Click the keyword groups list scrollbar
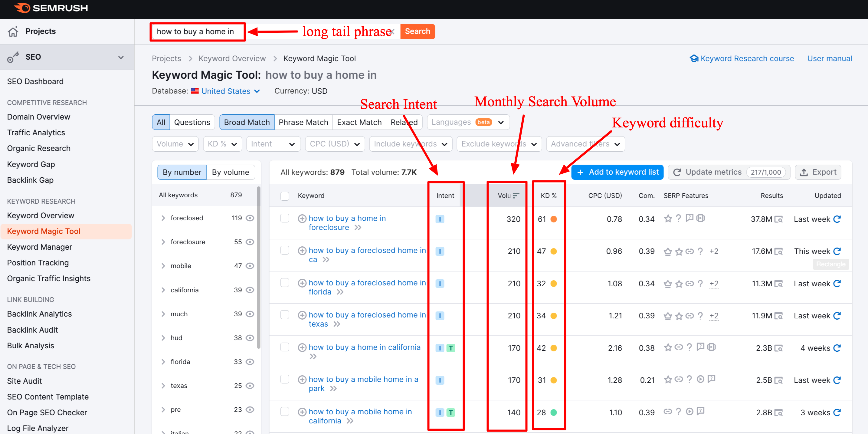868x434 pixels. 258,267
